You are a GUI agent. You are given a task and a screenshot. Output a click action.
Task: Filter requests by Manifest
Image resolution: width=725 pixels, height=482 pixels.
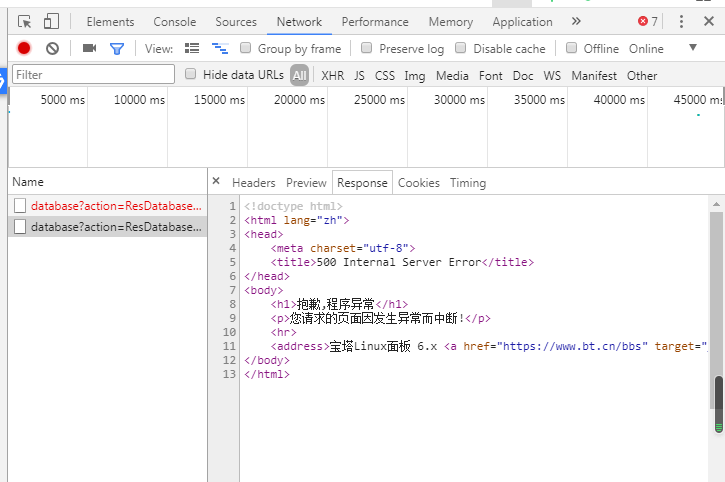pyautogui.click(x=594, y=75)
